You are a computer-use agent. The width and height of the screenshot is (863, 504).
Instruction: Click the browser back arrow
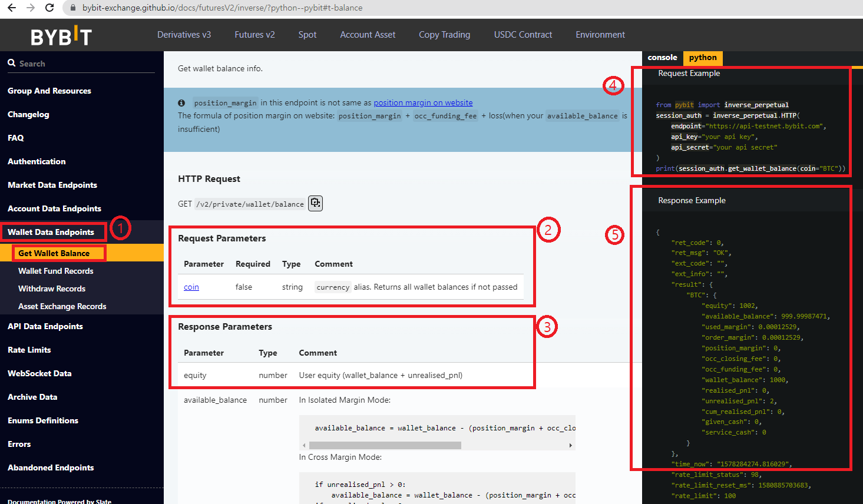[11, 8]
